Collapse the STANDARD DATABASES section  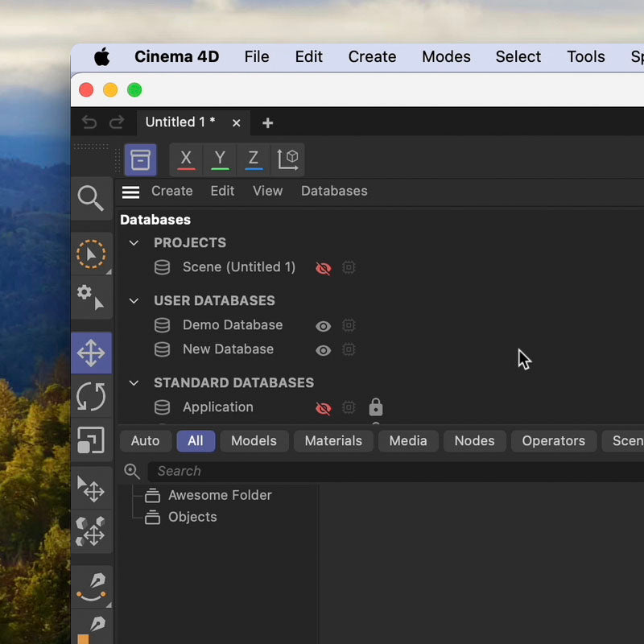point(134,383)
